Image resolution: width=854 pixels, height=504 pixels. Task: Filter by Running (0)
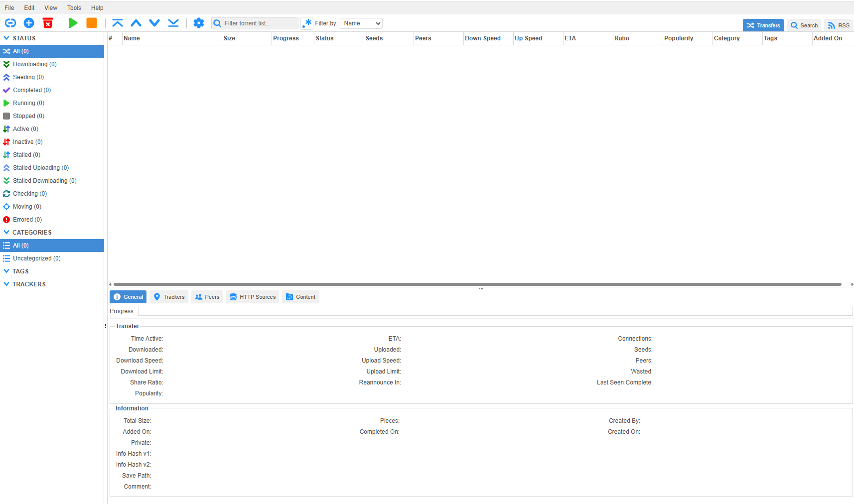pos(52,103)
